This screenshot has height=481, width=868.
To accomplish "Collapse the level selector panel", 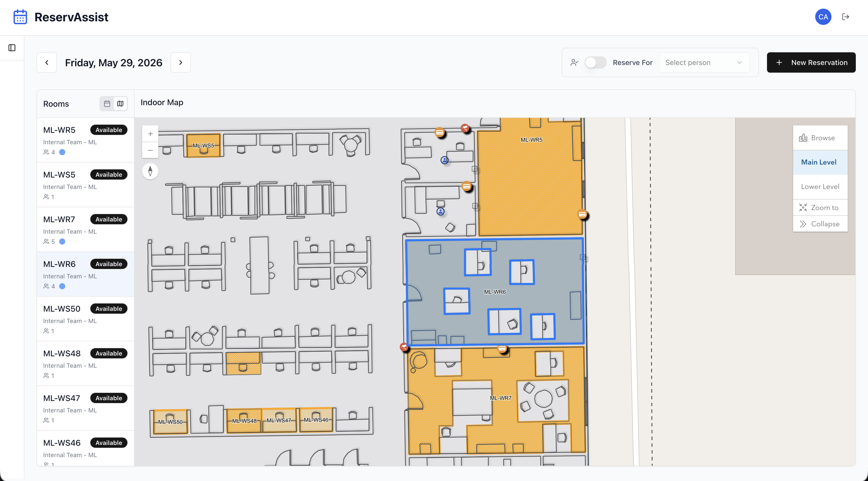I will (820, 224).
